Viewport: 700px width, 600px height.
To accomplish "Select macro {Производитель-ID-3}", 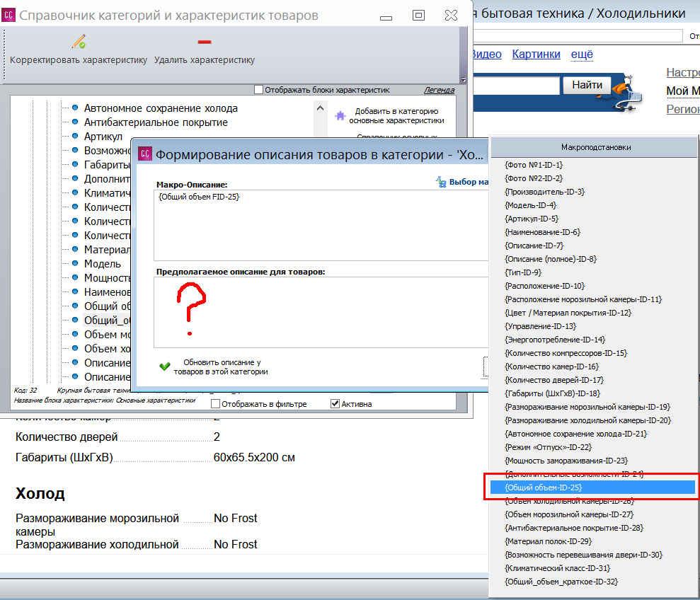I will coord(545,192).
